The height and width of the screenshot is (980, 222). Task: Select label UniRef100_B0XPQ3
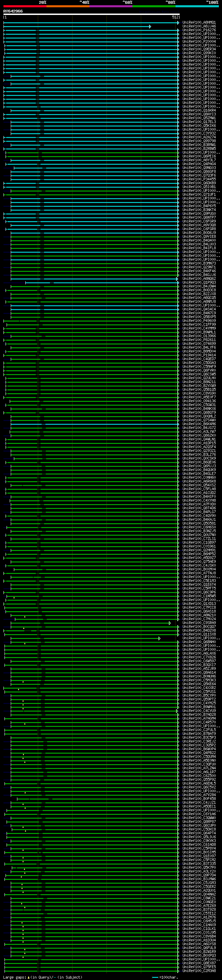point(199,956)
